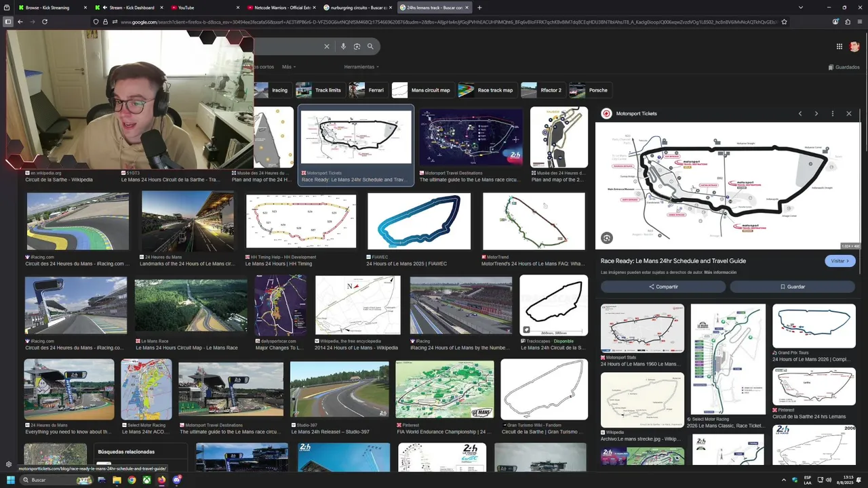Search inside preview image with Lens
The width and height of the screenshot is (868, 488).
(x=607, y=238)
